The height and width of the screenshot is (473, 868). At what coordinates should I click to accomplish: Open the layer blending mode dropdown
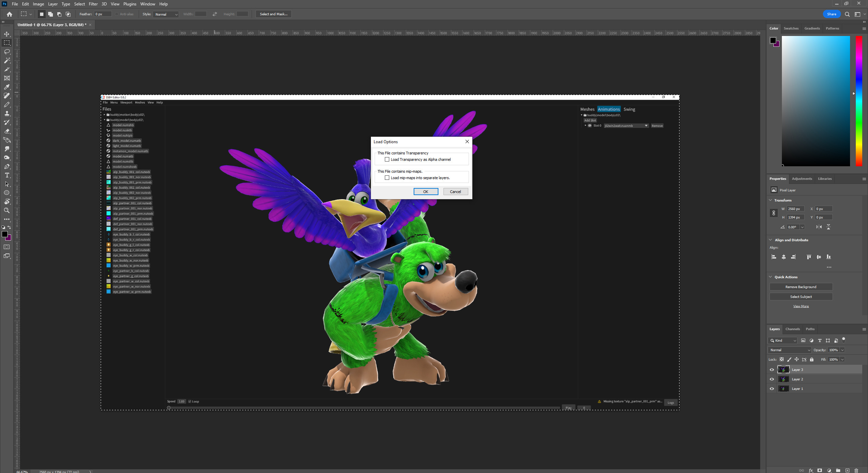[789, 350]
